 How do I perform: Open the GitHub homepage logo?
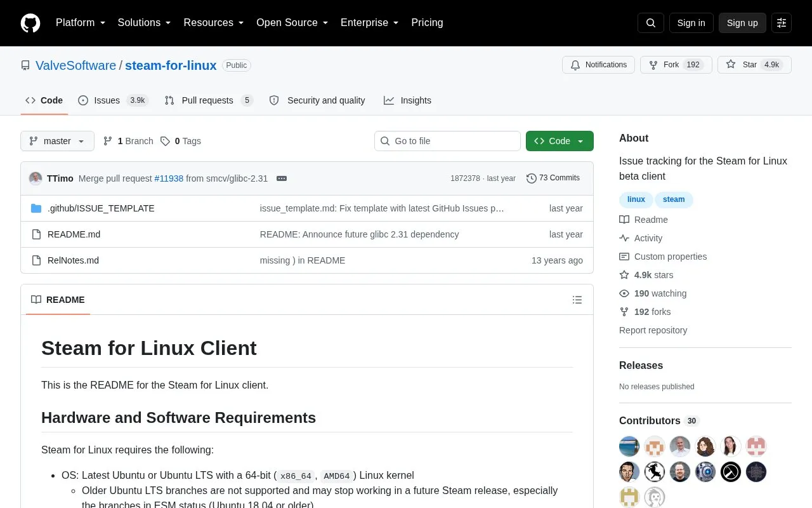coord(30,23)
